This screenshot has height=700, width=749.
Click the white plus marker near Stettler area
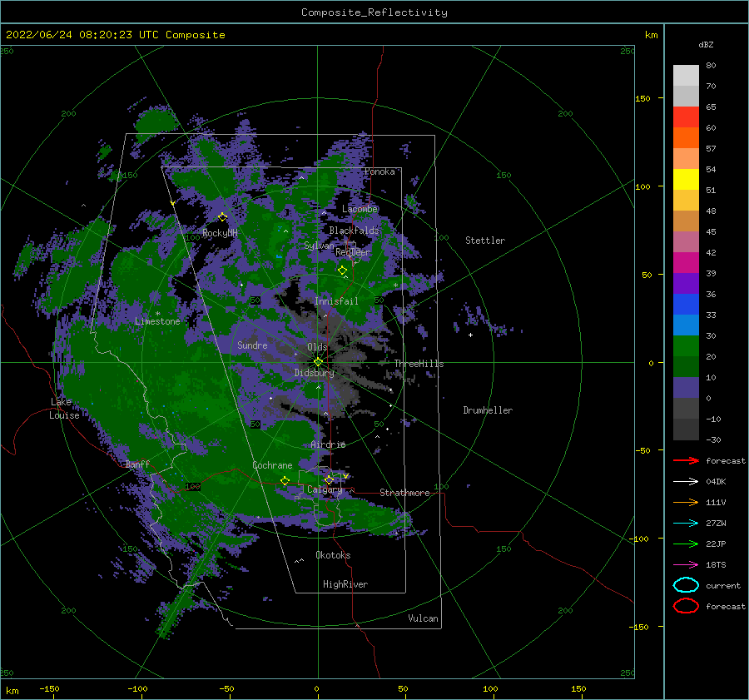pos(470,335)
